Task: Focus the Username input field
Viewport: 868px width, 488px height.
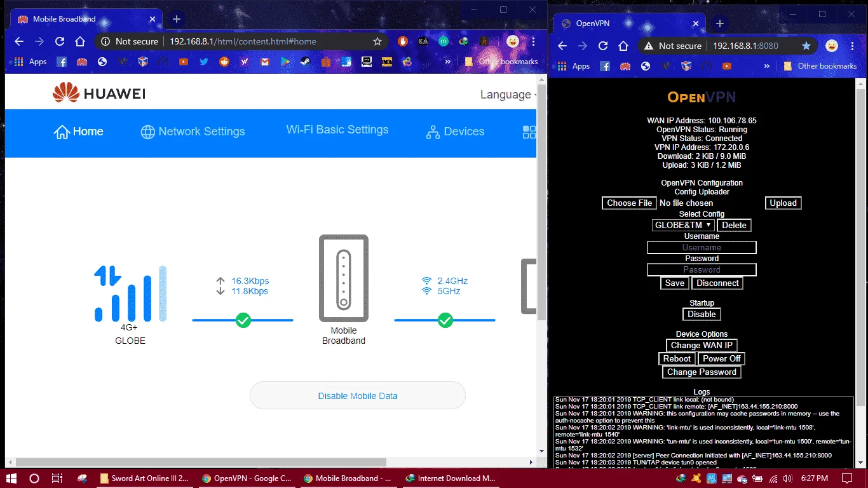Action: click(702, 248)
